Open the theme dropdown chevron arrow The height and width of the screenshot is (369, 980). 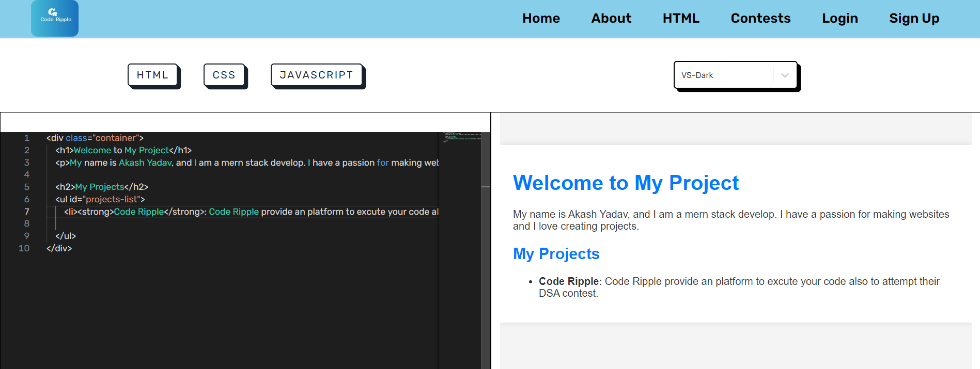785,75
